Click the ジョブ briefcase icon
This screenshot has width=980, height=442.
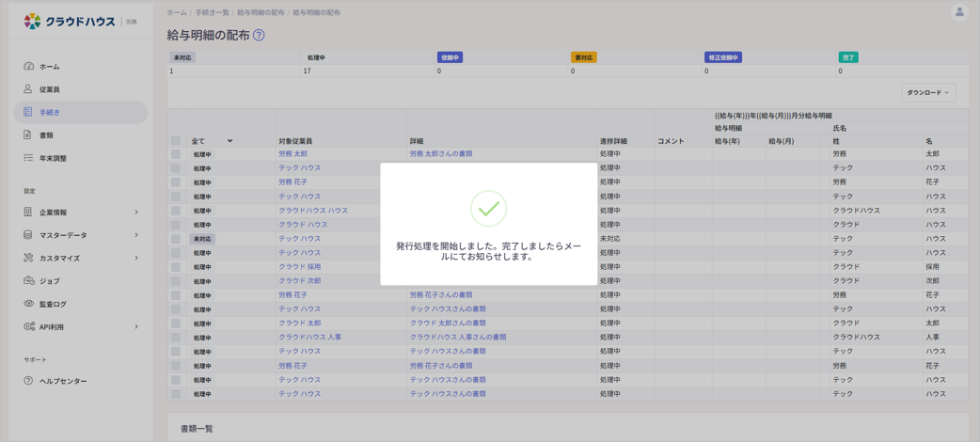click(27, 280)
